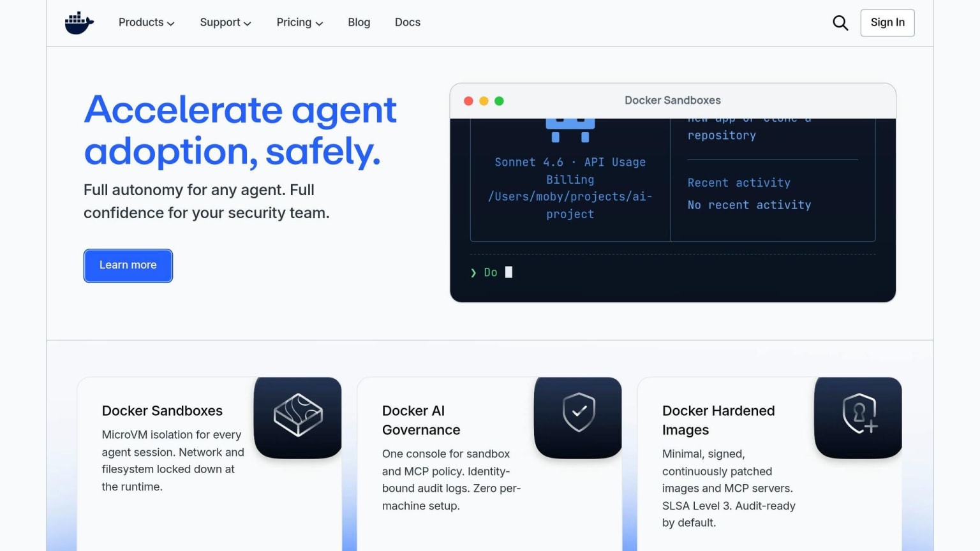The width and height of the screenshot is (980, 551).
Task: Click the '/Users/moby/projects/ai-project' path text
Action: 570,205
